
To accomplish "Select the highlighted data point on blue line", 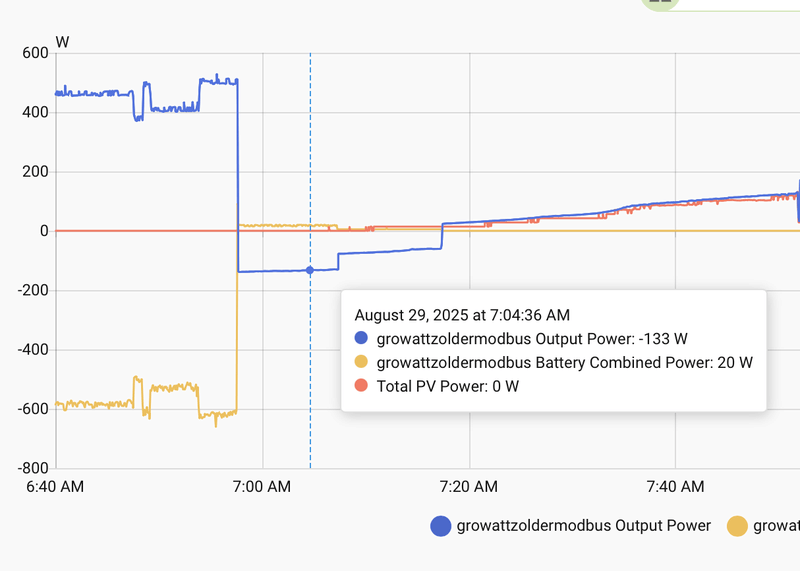I will [310, 270].
